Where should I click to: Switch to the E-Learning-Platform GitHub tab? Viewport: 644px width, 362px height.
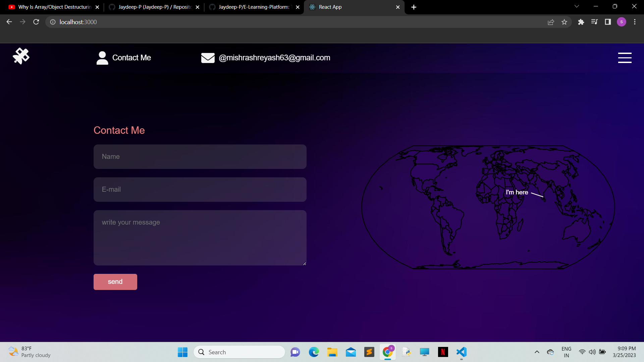[x=252, y=7]
